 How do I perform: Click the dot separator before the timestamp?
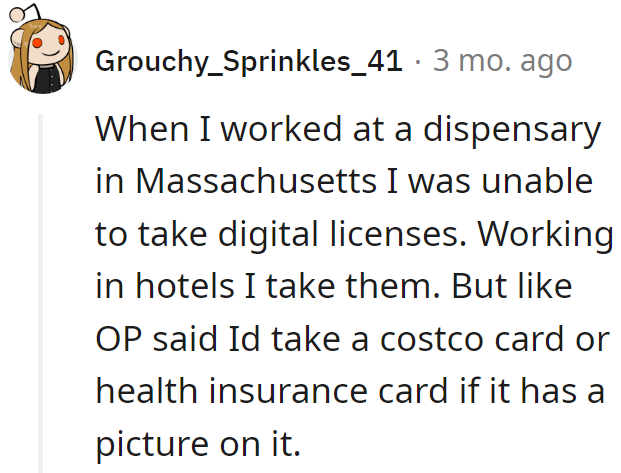417,62
